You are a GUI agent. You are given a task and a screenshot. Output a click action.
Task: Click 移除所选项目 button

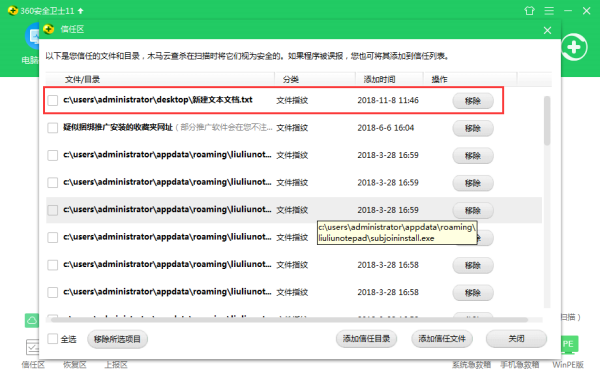tap(117, 339)
